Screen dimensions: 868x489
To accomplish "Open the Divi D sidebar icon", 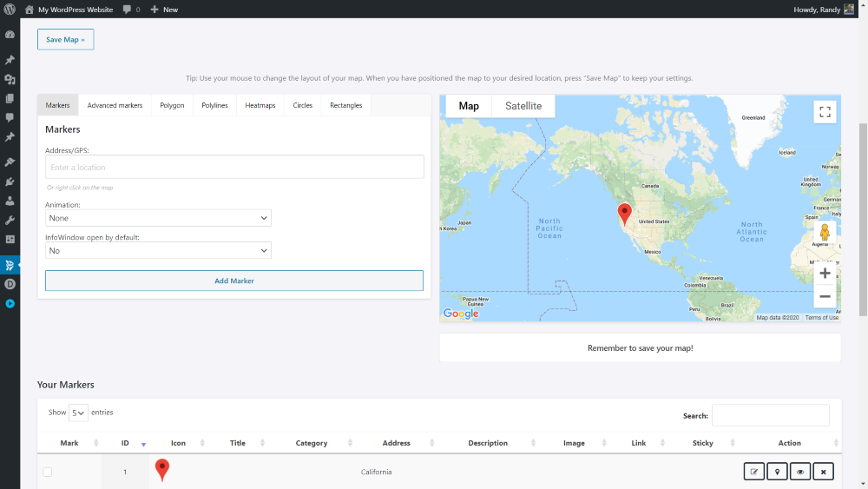I will [x=10, y=284].
